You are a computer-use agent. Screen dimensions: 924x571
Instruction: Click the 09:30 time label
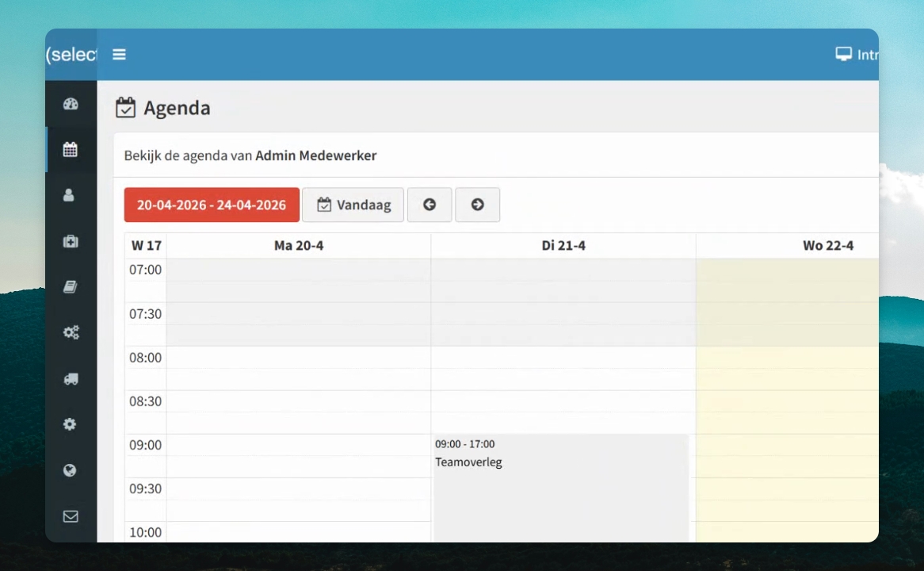coord(146,489)
